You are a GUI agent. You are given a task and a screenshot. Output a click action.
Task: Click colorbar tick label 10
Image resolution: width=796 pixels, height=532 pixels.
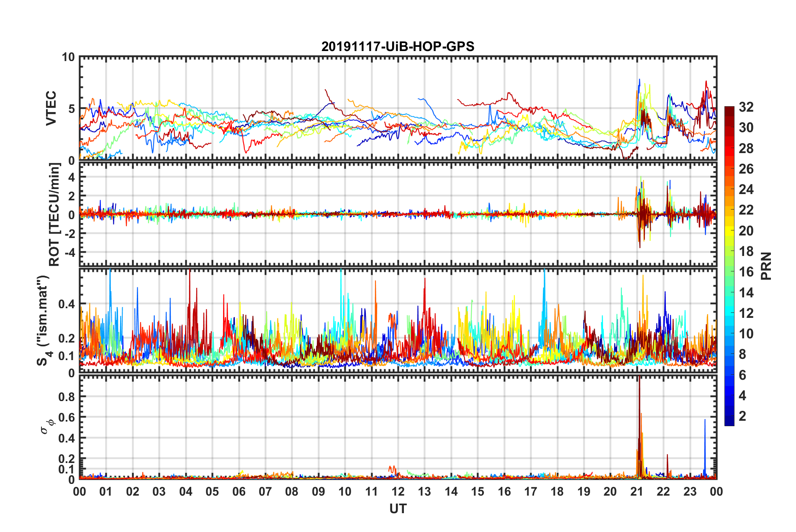[746, 334]
